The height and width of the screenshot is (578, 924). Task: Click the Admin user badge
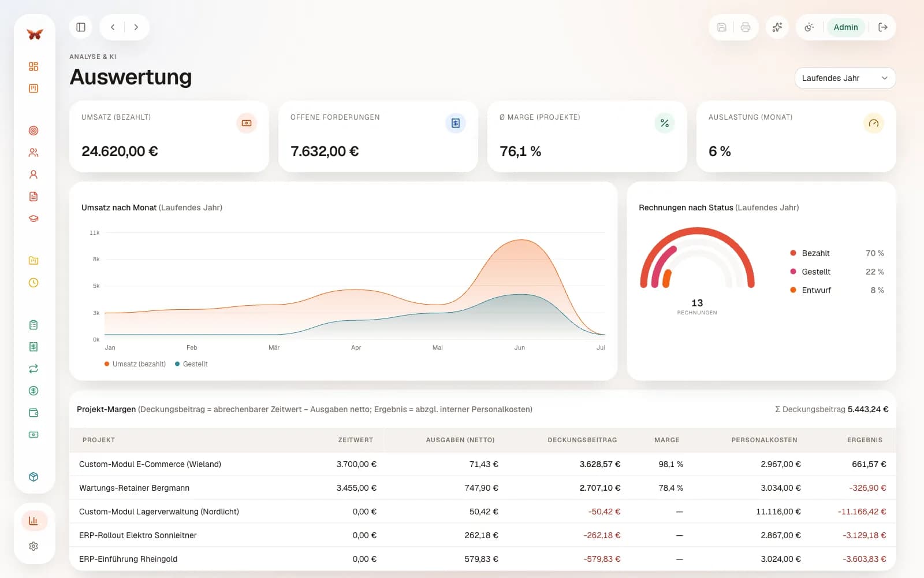pos(845,27)
